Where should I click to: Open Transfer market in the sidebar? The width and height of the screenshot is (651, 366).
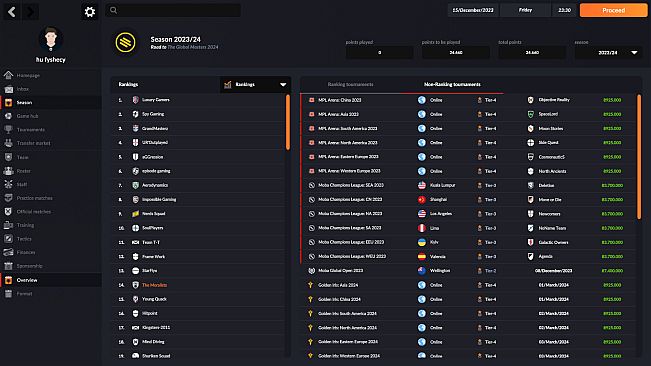[x=33, y=143]
